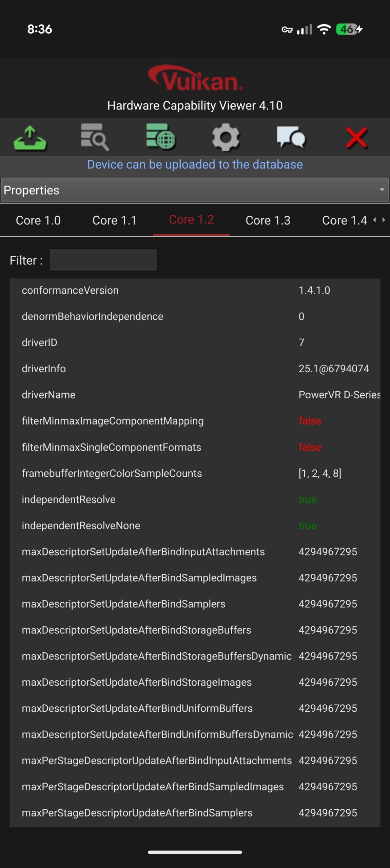This screenshot has height=868, width=390.
Task: Click the key icon in the status bar
Action: 287,29
